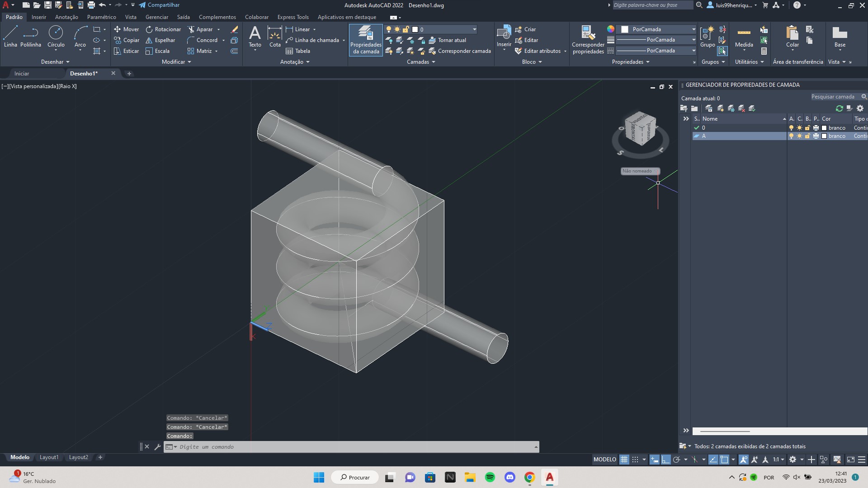This screenshot has height=488, width=868.
Task: Click refresh icon in layer manager
Action: [840, 108]
